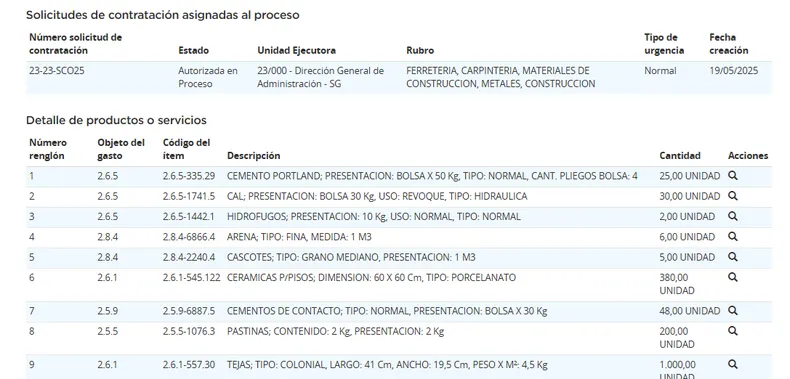Screen dimensions: 790x379
Task: Open magnifier for CASCOTES grano mediano
Action: point(733,257)
